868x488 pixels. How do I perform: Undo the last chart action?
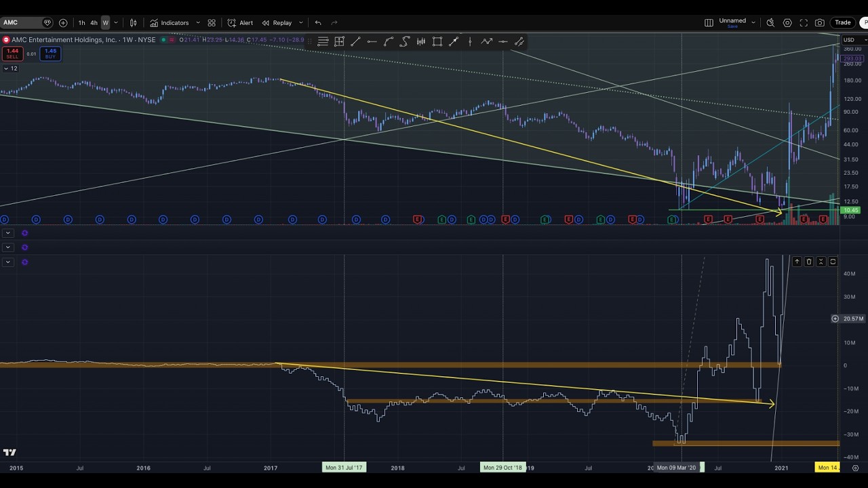(x=318, y=22)
